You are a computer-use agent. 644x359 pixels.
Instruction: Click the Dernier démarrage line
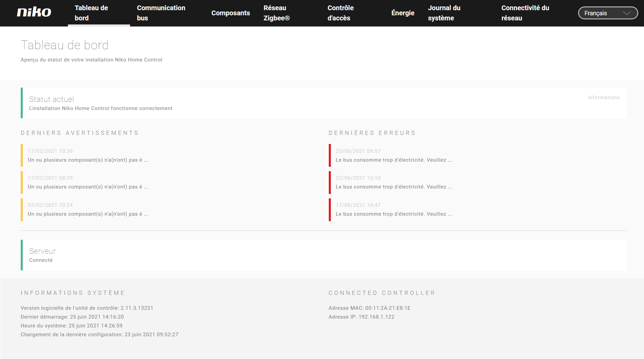pyautogui.click(x=72, y=317)
